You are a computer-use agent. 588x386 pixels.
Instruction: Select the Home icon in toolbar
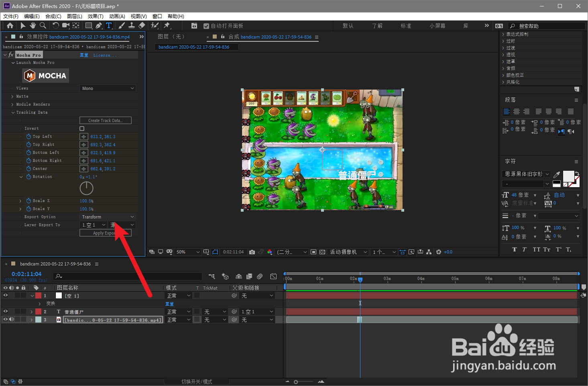tap(10, 25)
